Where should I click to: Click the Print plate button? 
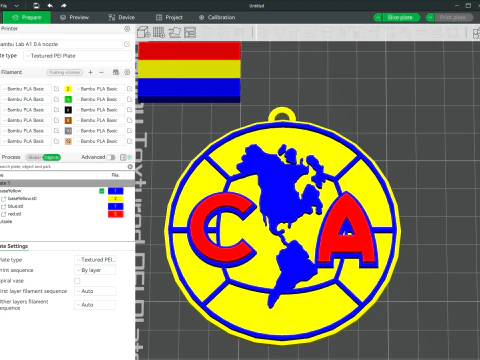pos(453,17)
